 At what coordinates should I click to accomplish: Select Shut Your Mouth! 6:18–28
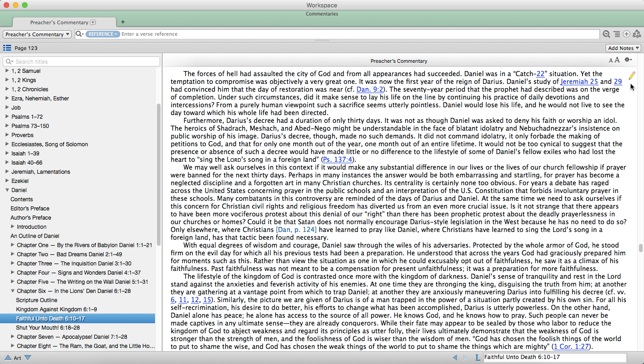(48, 327)
